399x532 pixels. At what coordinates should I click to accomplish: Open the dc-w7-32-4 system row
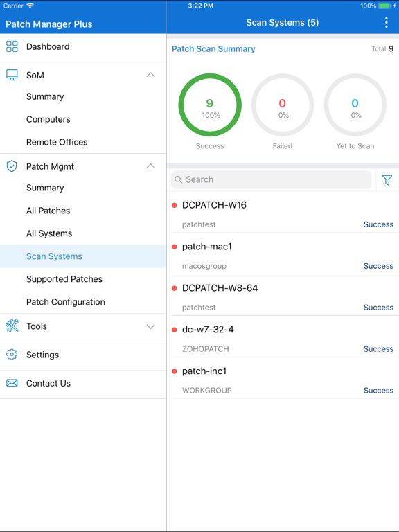point(283,337)
